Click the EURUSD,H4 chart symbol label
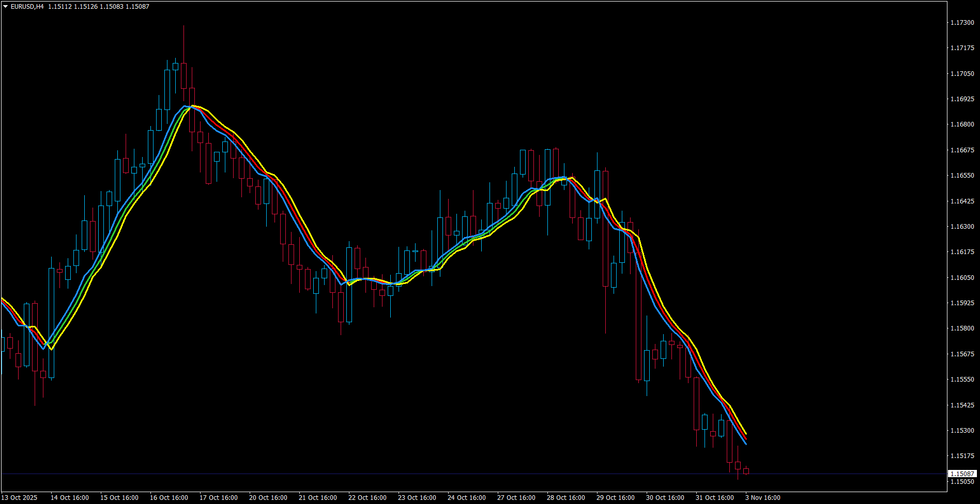The width and height of the screenshot is (980, 504). [x=27, y=7]
